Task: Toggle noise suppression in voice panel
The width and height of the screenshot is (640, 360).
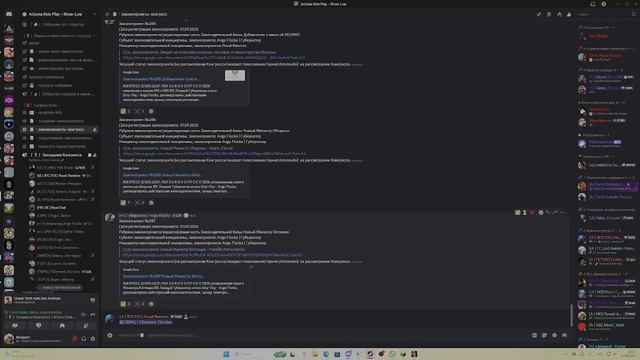Action: 84,314
